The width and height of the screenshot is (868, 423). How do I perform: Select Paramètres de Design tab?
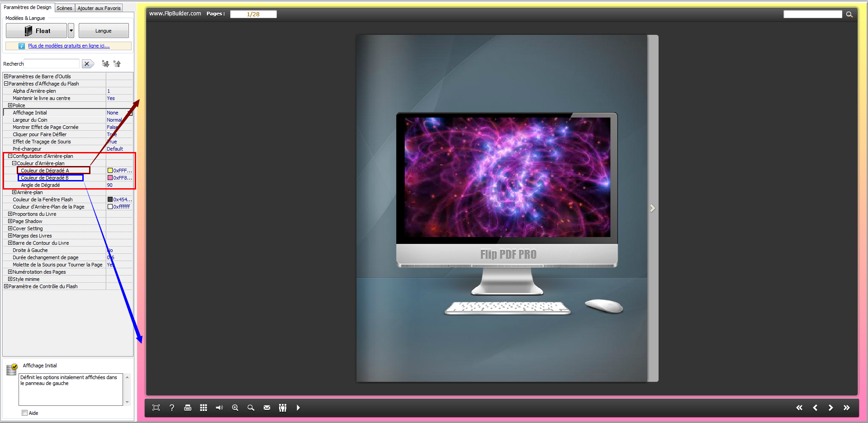click(28, 7)
